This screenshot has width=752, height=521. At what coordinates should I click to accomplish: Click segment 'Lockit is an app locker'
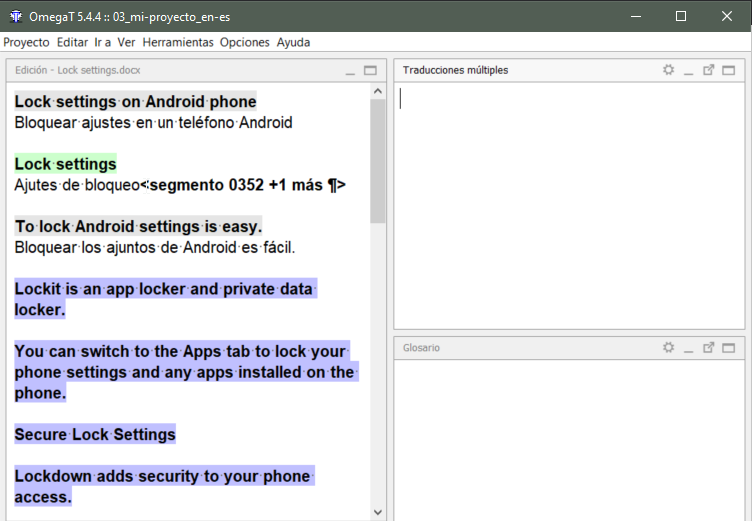click(x=165, y=299)
